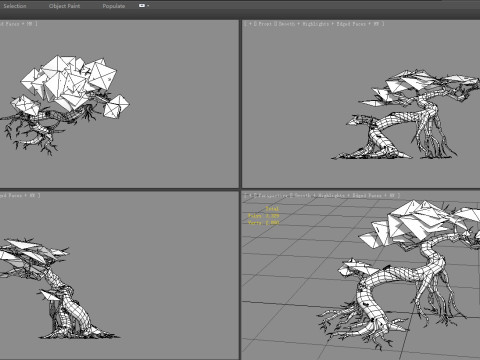Click the yellow Total statistics header
Viewport: 480px width, 360px height.
tap(272, 209)
